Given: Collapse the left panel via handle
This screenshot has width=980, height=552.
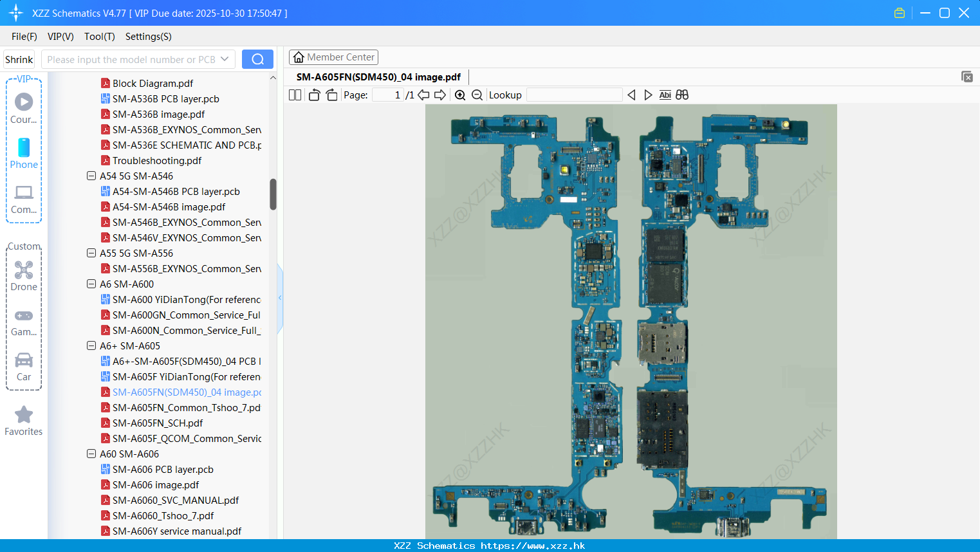Looking at the screenshot, I should (x=280, y=298).
